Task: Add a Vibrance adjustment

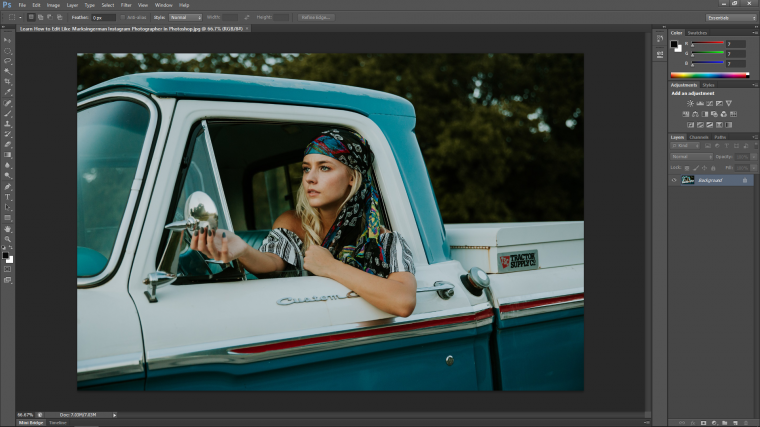Action: tap(728, 103)
